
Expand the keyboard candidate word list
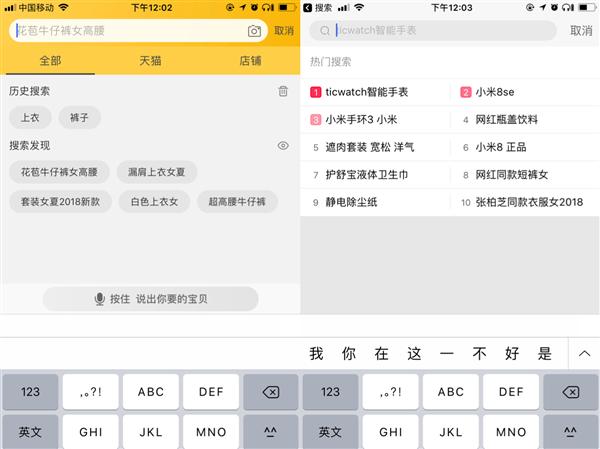pyautogui.click(x=584, y=353)
